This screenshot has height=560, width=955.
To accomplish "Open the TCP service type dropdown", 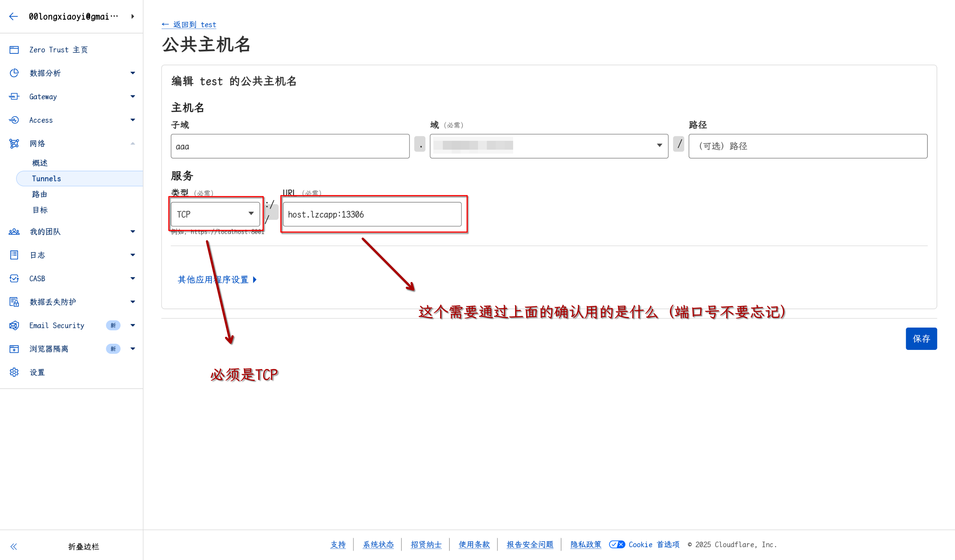I will click(x=215, y=214).
